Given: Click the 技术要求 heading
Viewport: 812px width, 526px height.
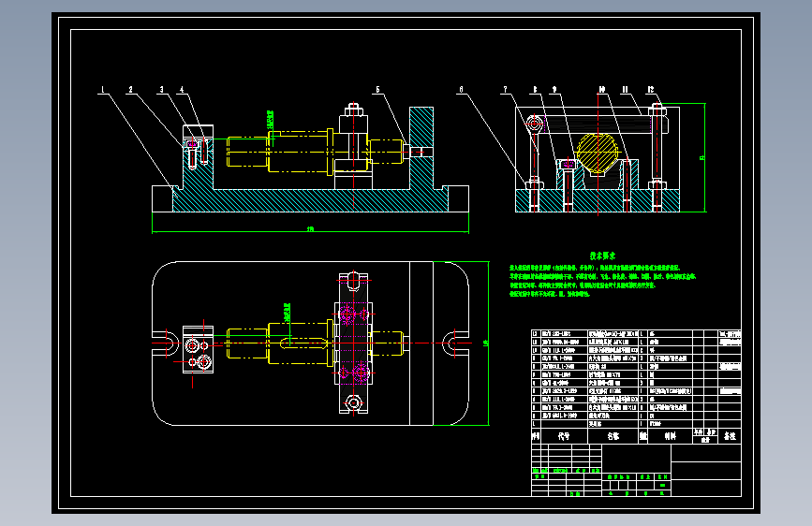Looking at the screenshot, I should [603, 256].
